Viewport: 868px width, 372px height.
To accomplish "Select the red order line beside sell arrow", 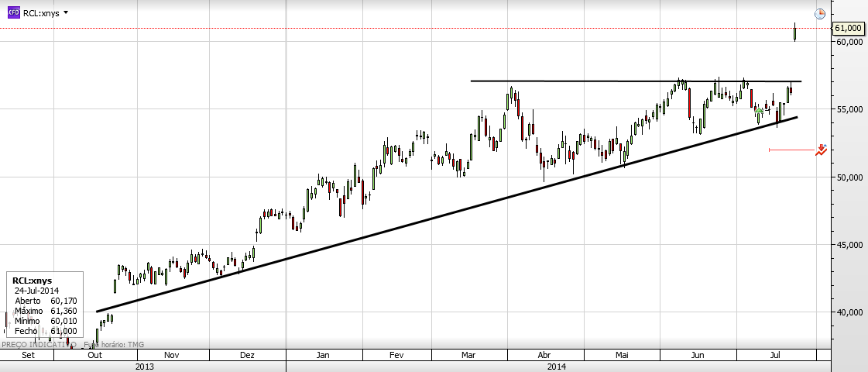I will (791, 150).
